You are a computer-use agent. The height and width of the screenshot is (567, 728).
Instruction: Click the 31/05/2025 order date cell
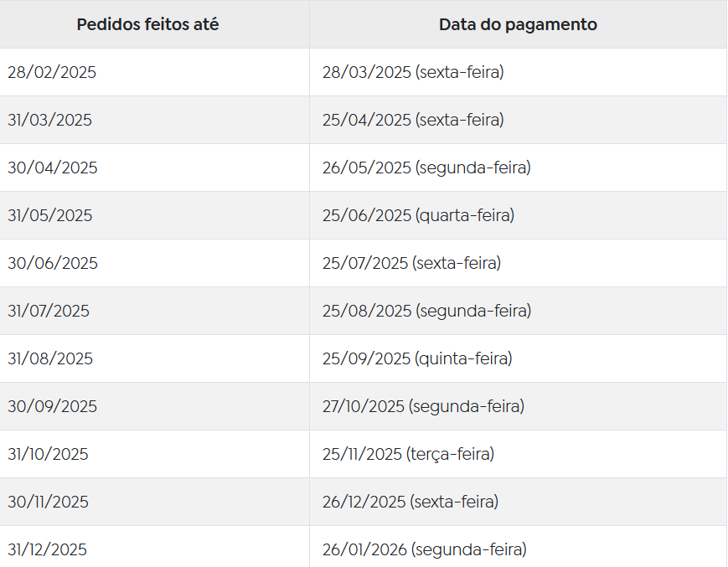coord(154,215)
